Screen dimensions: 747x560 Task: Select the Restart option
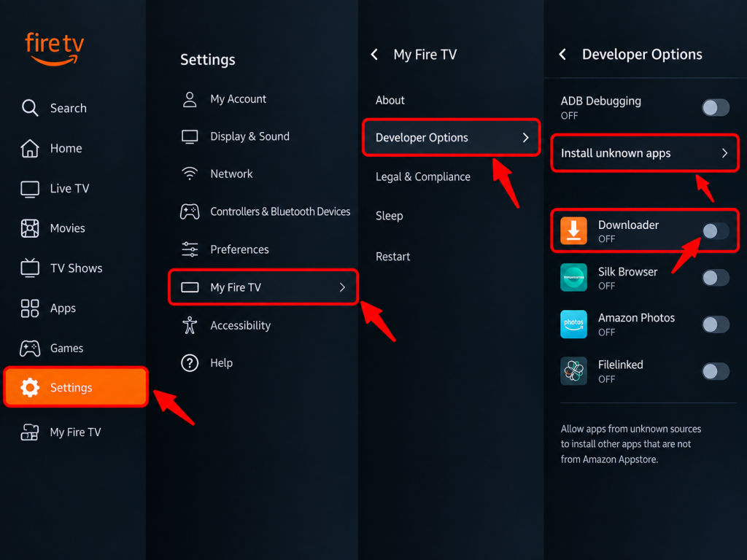tap(392, 257)
